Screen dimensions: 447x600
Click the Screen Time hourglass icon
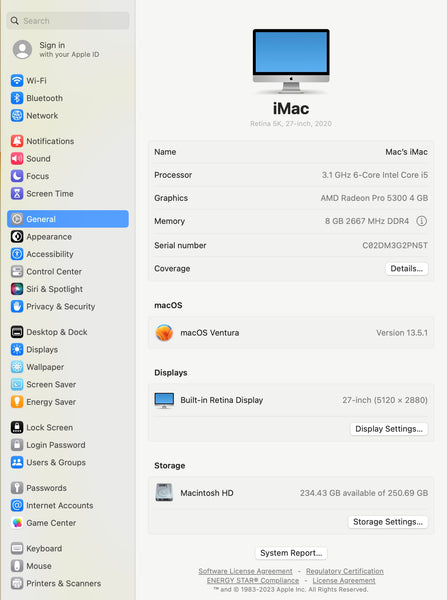point(17,194)
